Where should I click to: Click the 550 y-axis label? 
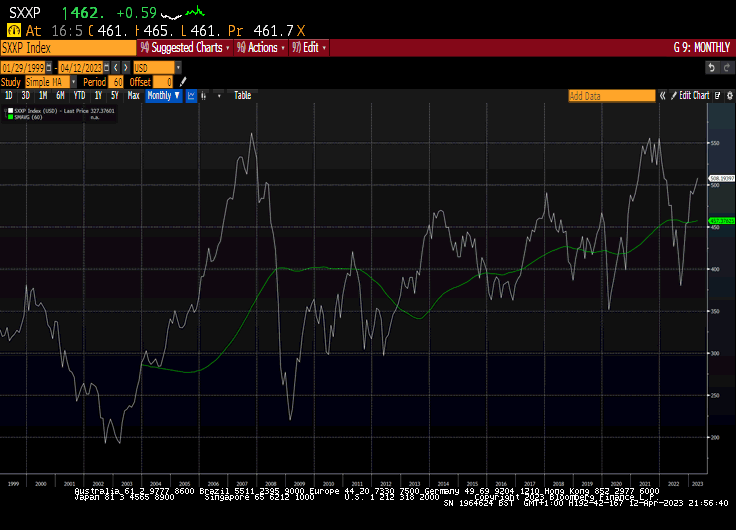pos(715,143)
